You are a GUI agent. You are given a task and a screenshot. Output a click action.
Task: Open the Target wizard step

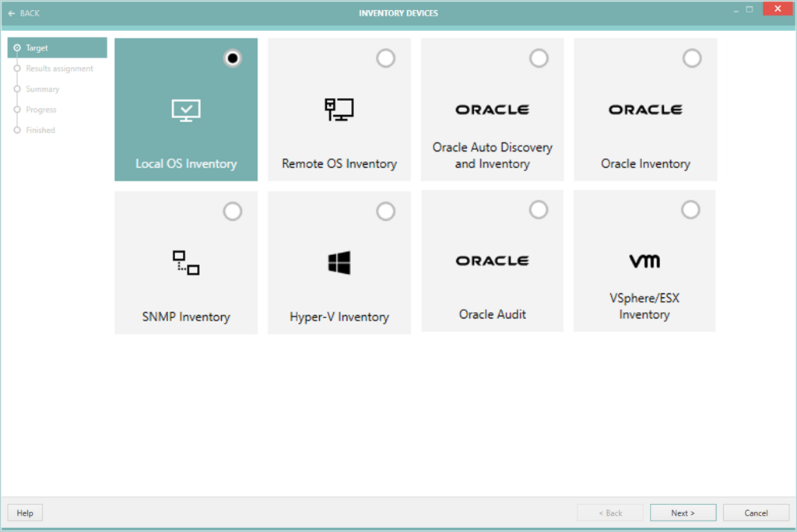pos(58,47)
